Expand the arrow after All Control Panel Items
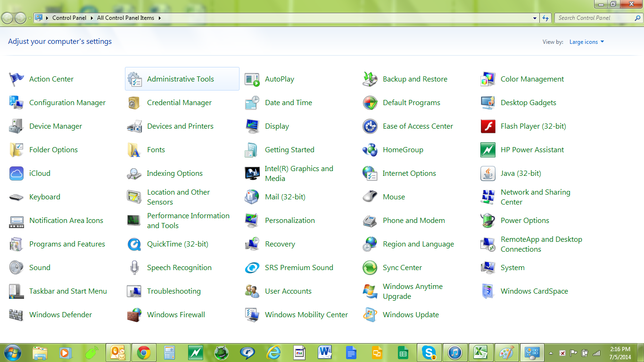Viewport: 644px width, 362px height. coord(159,18)
